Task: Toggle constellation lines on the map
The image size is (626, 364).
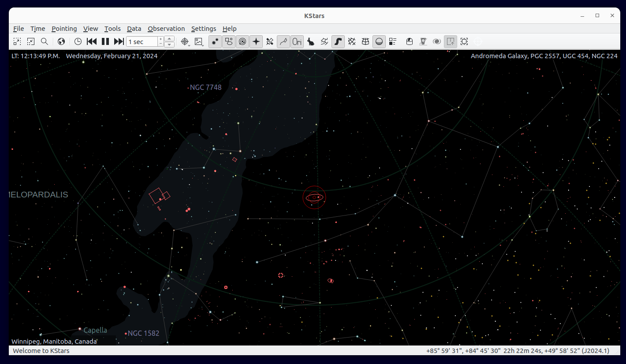Action: (x=283, y=41)
